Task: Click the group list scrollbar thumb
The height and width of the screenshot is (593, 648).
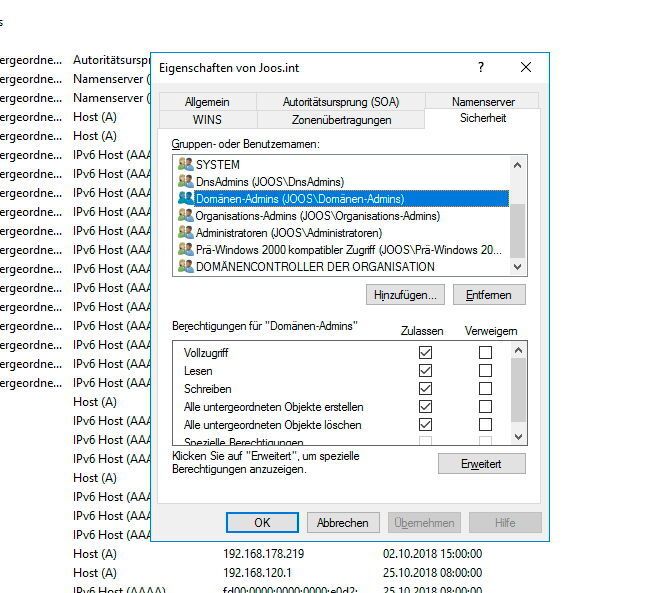Action: tap(517, 230)
